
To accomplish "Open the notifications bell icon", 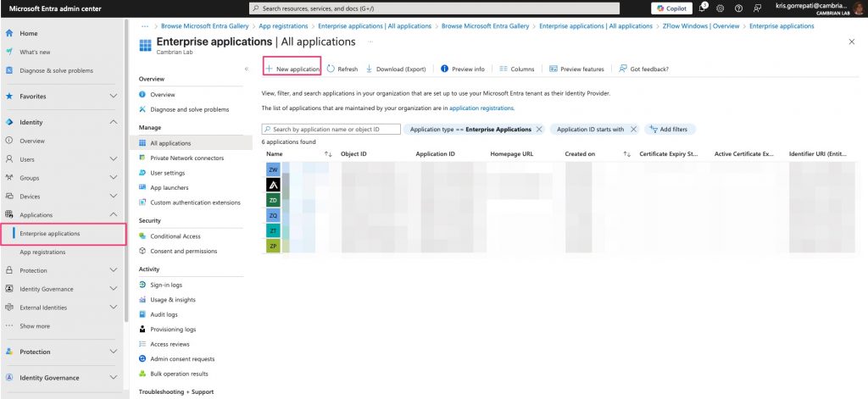I will coord(702,8).
